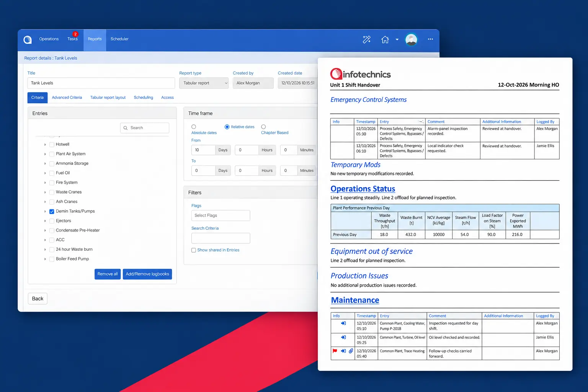This screenshot has height=392, width=588.
Task: Open the Select Flags dropdown
Action: [x=220, y=216]
